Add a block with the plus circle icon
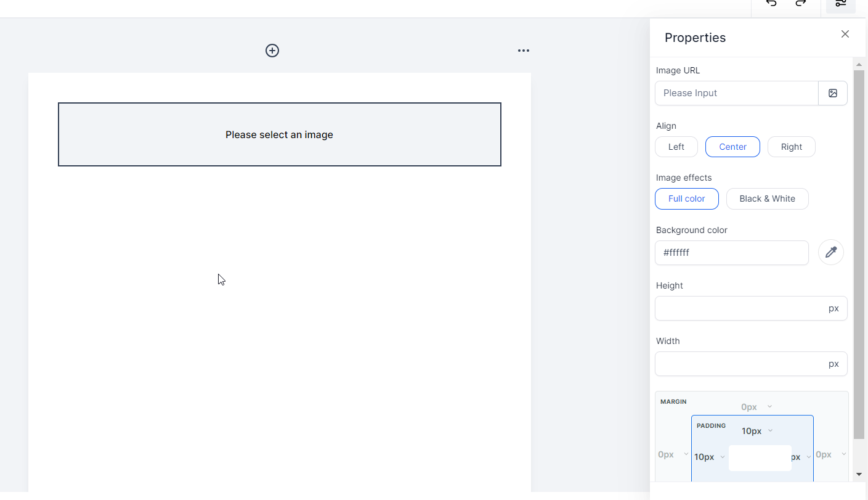The height and width of the screenshot is (500, 868). point(272,51)
